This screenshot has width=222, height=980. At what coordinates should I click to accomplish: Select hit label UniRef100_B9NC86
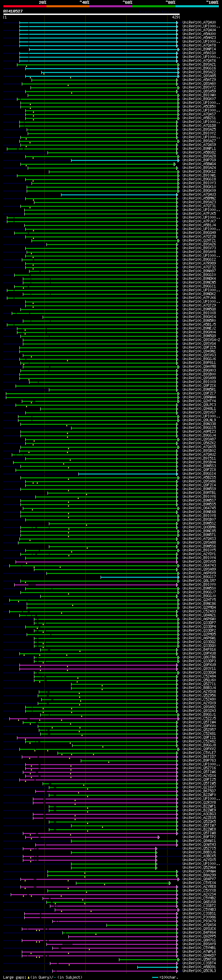click(199, 604)
